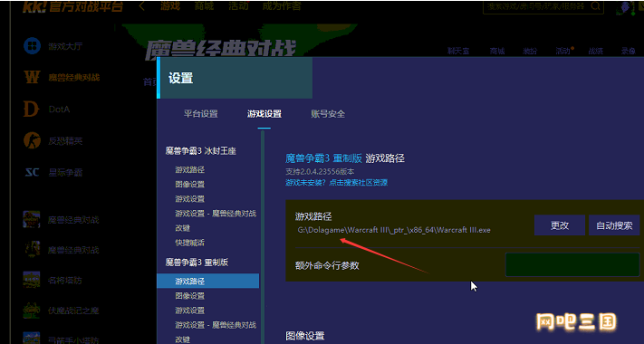644x344 pixels.
Task: Open 星际争霸 via the SC icon
Action: click(32, 172)
